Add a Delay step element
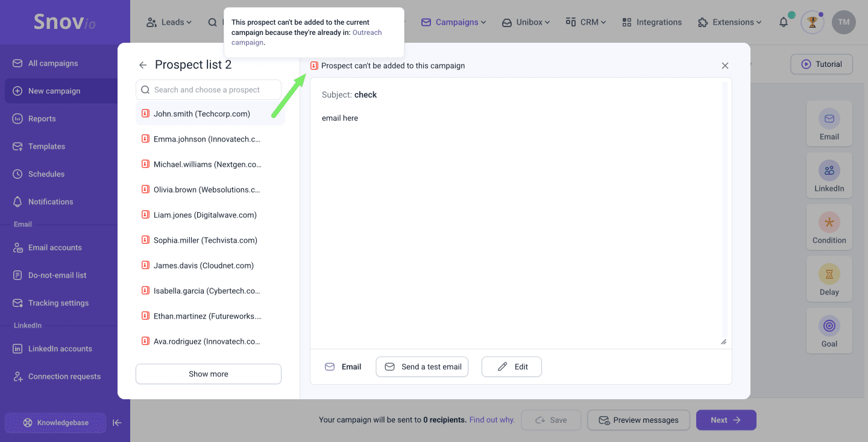 click(829, 279)
